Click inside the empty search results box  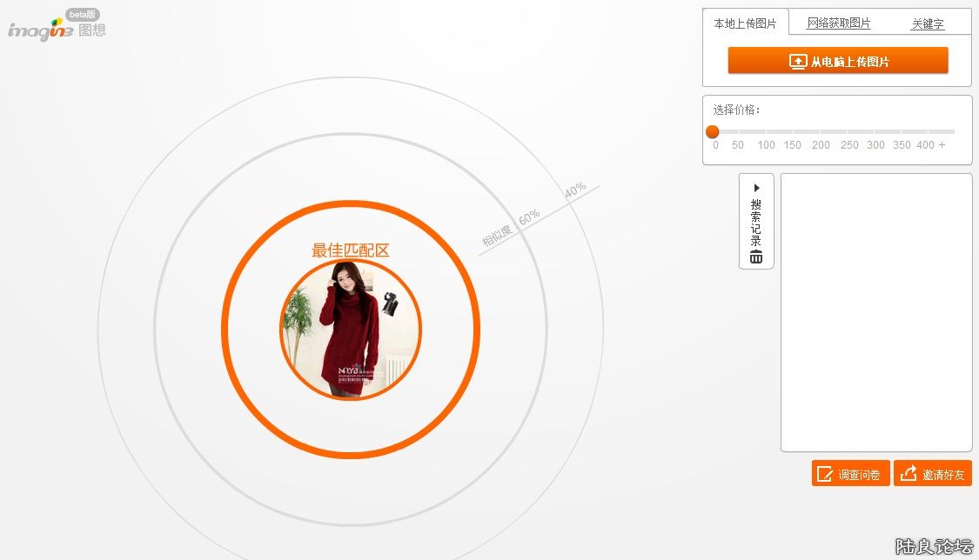875,312
